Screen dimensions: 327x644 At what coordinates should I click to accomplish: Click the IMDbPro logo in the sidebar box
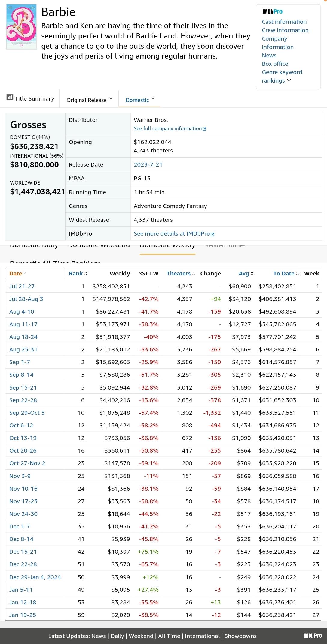tap(272, 11)
